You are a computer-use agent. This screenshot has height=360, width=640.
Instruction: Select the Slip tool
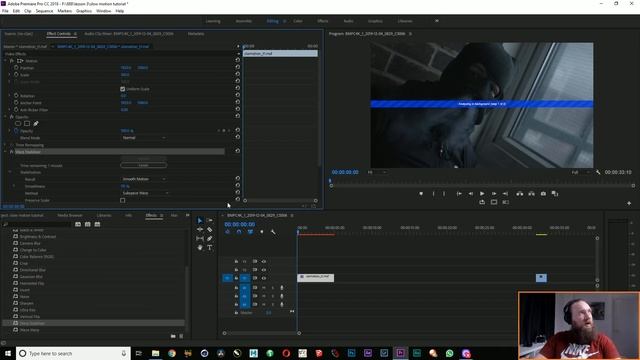(x=200, y=238)
